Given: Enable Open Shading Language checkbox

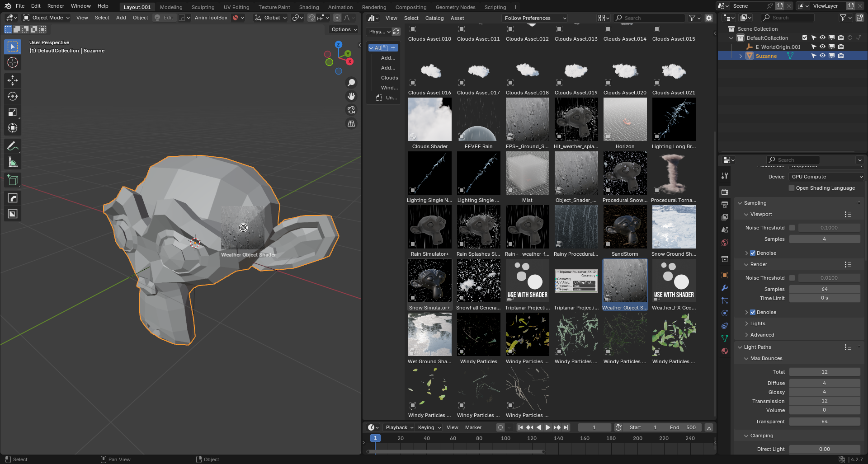Looking at the screenshot, I should coord(792,188).
